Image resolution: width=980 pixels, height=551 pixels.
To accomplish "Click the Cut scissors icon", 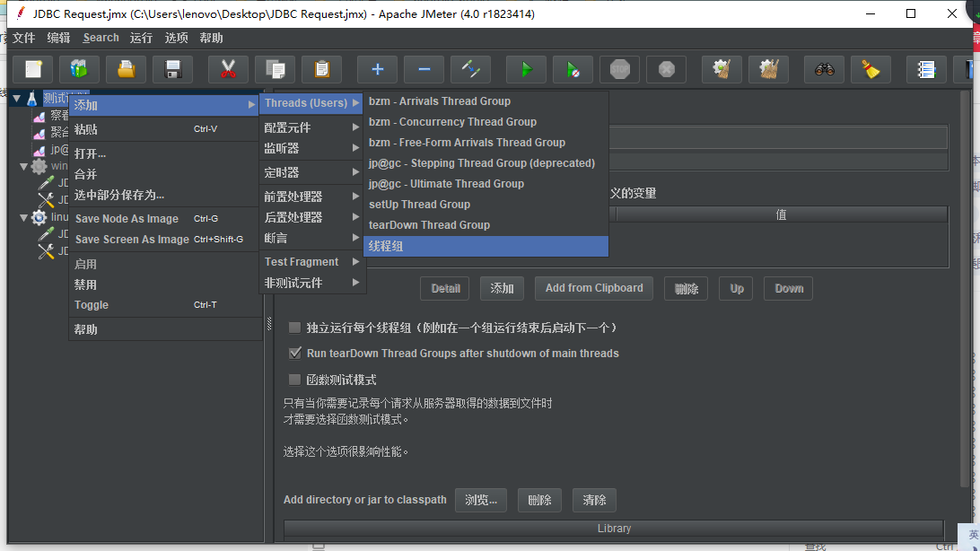I will click(228, 69).
